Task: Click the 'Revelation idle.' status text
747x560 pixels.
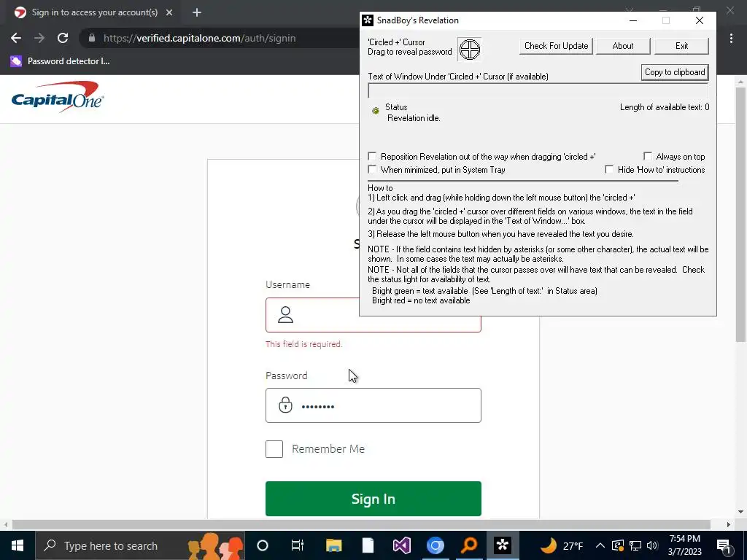Action: click(414, 118)
